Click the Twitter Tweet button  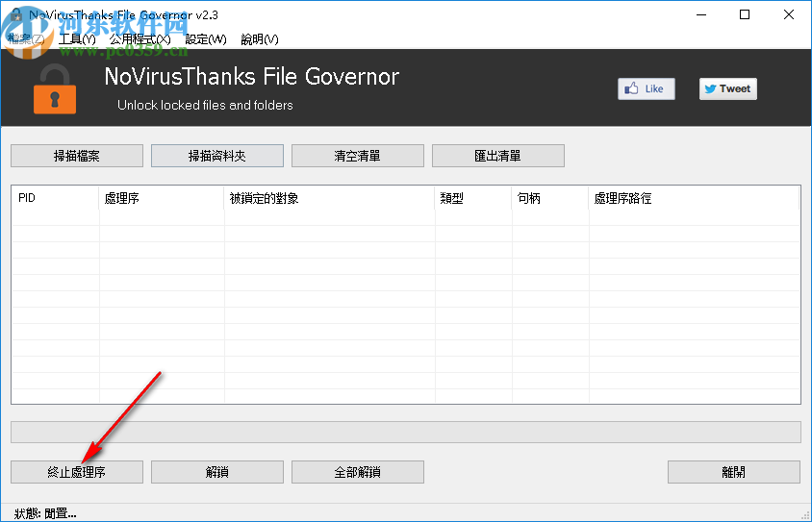728,89
